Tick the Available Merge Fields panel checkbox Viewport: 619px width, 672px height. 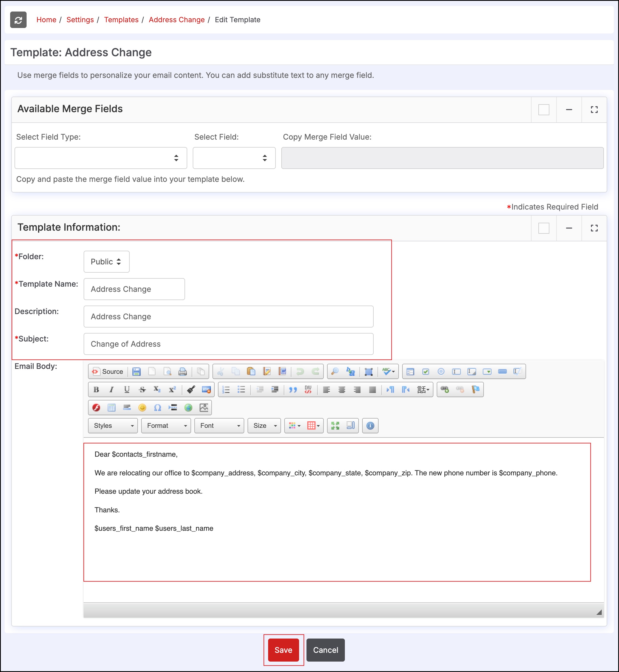(x=543, y=110)
